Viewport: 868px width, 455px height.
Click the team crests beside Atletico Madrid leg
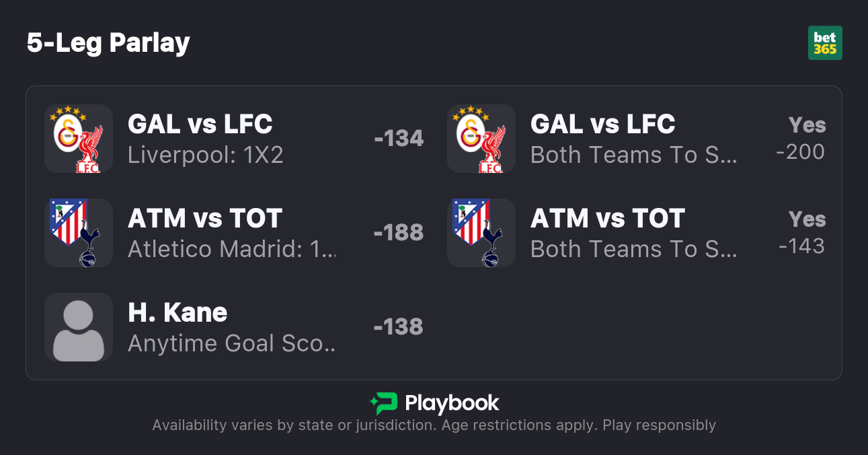pyautogui.click(x=78, y=233)
